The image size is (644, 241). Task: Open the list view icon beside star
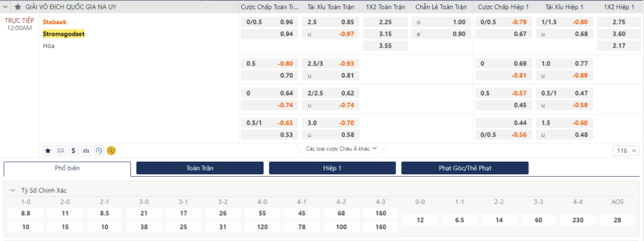[x=61, y=150]
